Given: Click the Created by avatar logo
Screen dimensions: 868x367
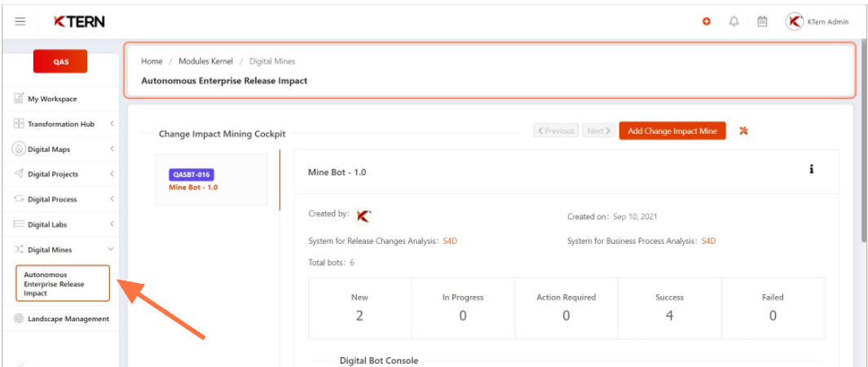Looking at the screenshot, I should [364, 216].
